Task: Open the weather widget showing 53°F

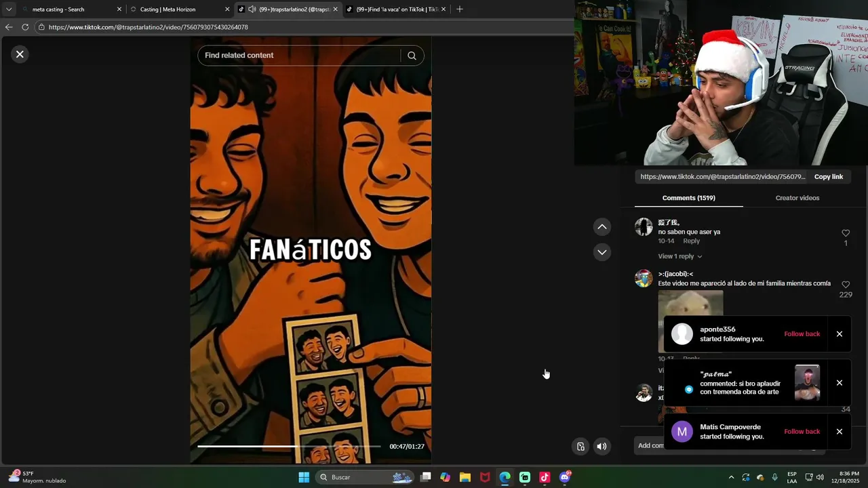Action: 38,477
